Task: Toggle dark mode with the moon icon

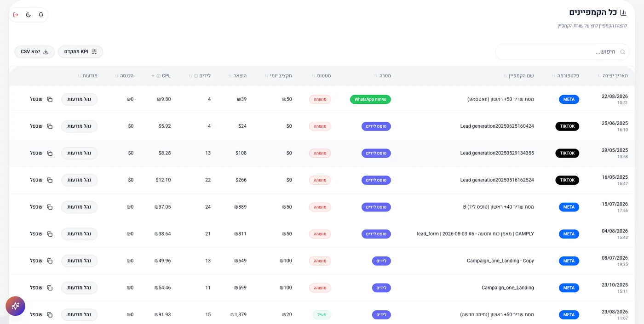Action: point(29,15)
